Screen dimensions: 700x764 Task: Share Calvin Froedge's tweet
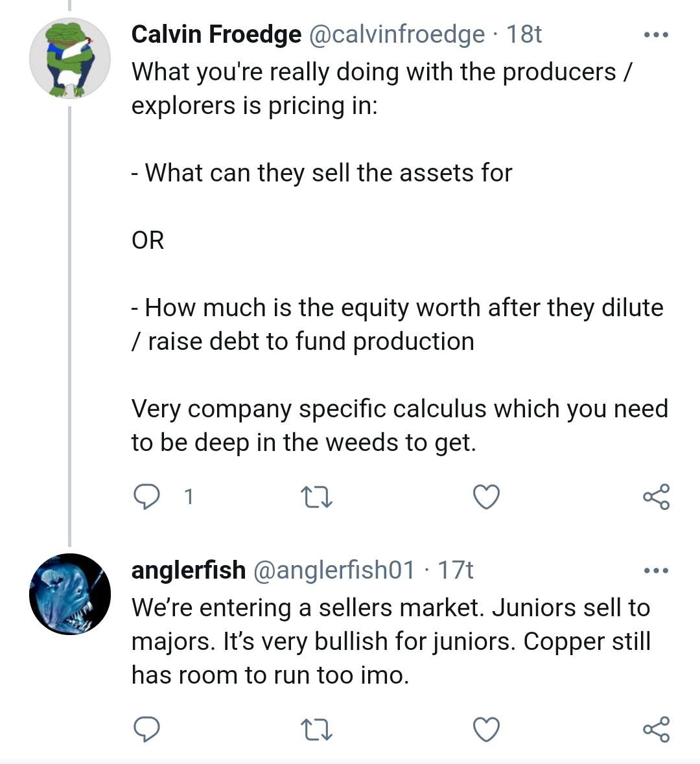tap(656, 497)
